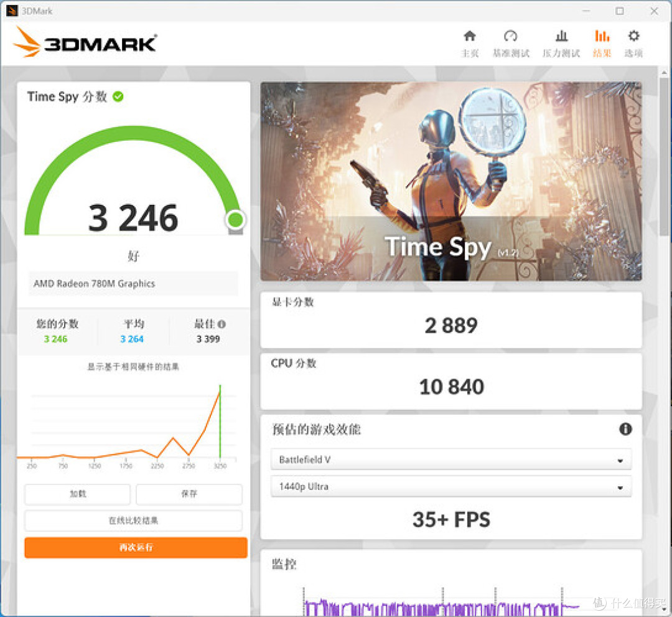Click the large 3 246 gauge score

point(133,218)
